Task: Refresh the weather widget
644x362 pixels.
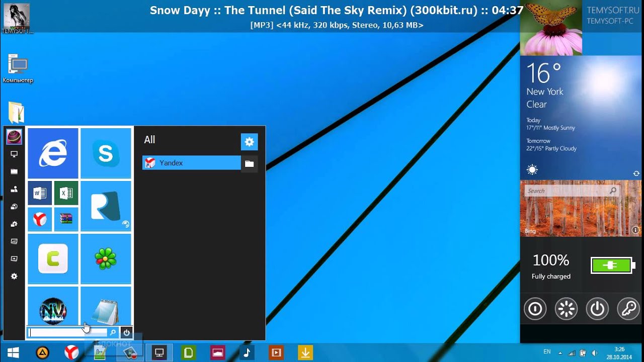Action: click(636, 173)
